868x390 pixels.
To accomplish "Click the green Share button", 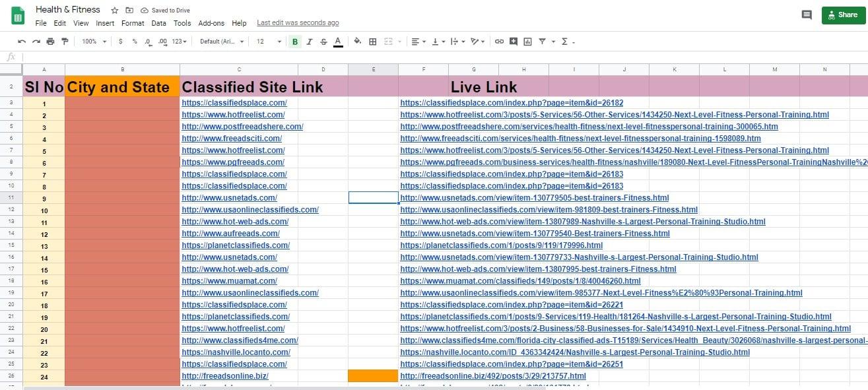I will click(843, 15).
